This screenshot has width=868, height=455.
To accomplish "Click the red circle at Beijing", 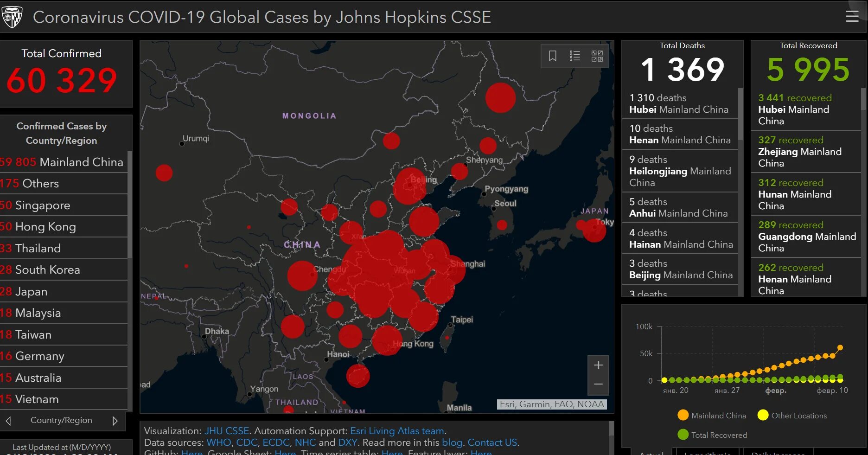I will [409, 186].
